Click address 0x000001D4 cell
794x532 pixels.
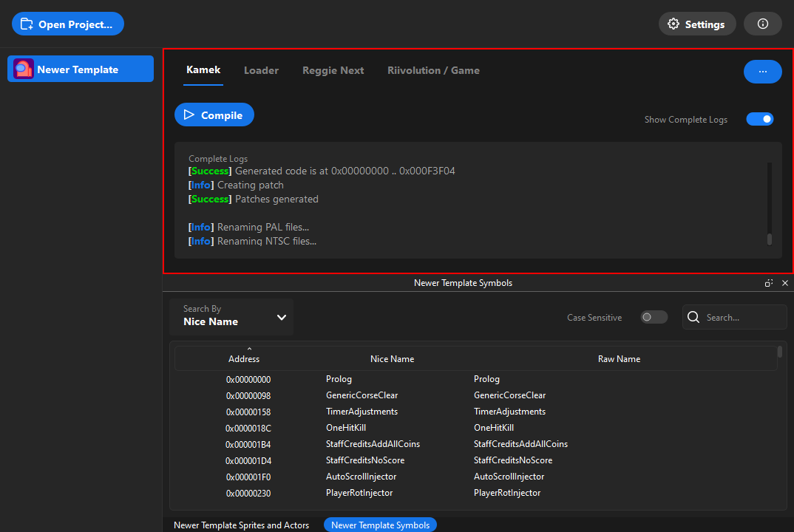pos(248,460)
